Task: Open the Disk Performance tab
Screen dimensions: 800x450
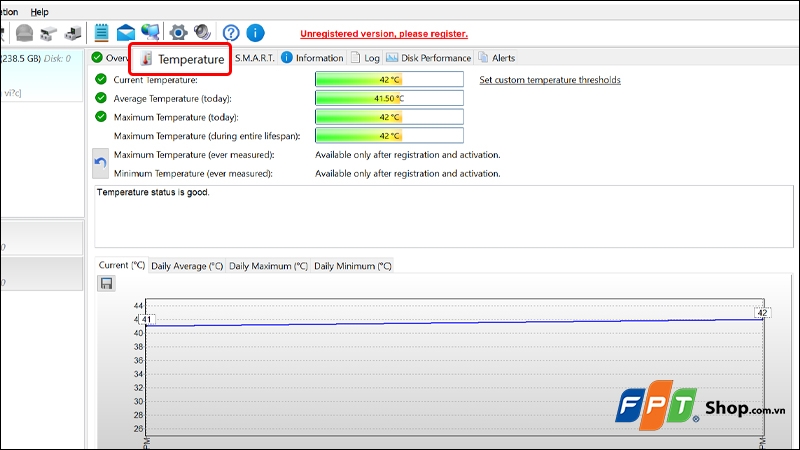Action: point(429,58)
